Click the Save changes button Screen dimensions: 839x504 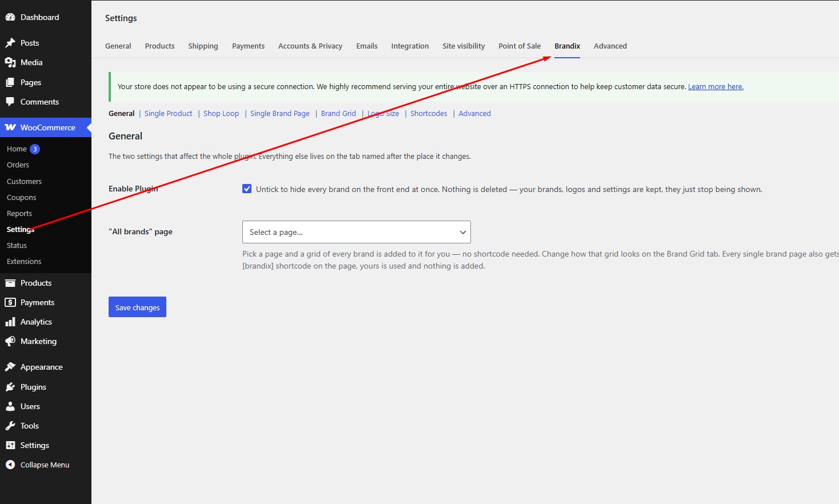click(x=137, y=307)
